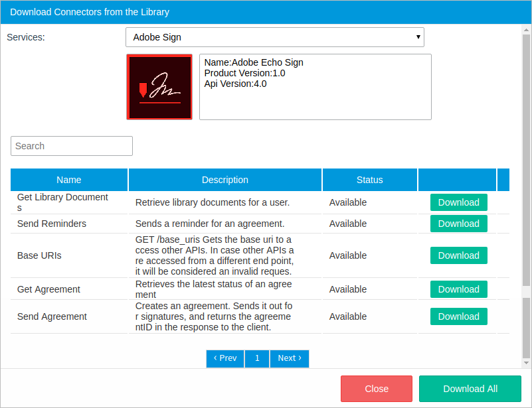Click inside the Search field
Image resolution: width=532 pixels, height=408 pixels.
click(72, 146)
